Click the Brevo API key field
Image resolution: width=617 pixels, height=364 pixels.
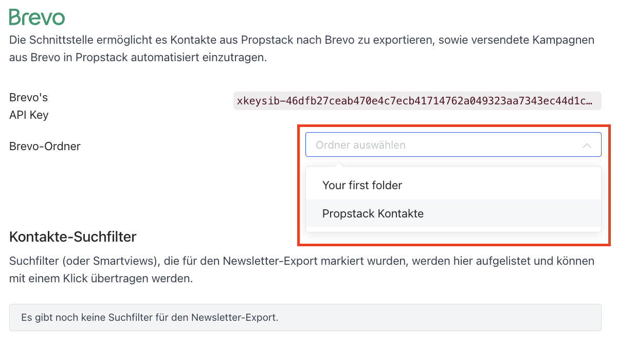(416, 101)
